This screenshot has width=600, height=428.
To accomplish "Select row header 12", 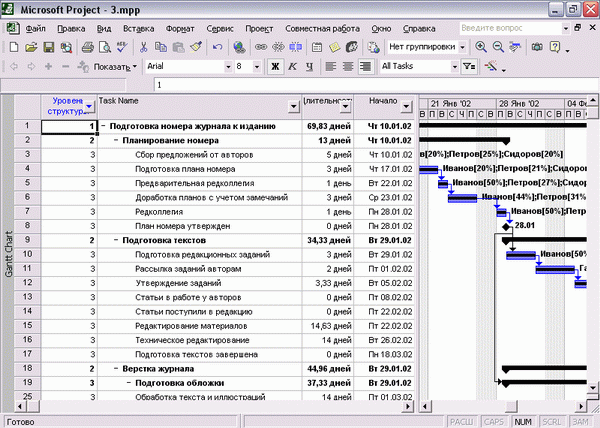I will tap(27, 283).
